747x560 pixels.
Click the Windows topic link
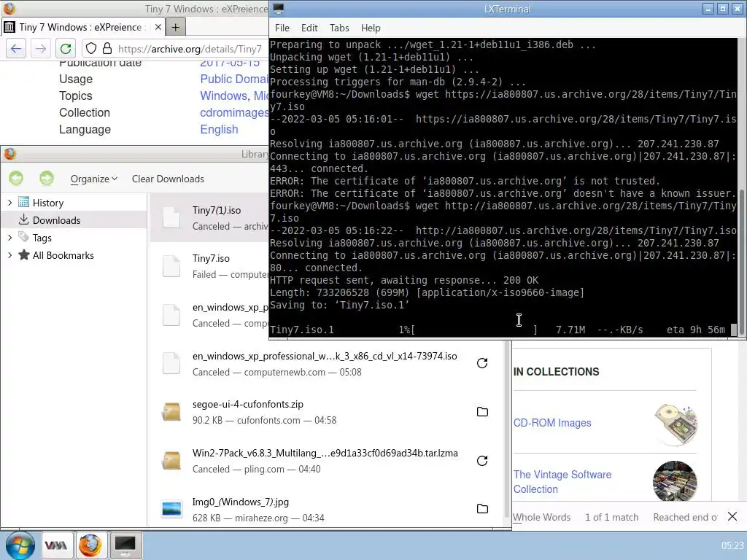click(223, 96)
